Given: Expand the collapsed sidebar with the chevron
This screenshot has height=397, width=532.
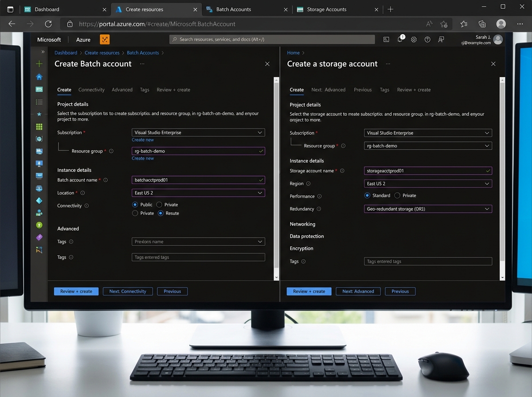Looking at the screenshot, I should pyautogui.click(x=43, y=51).
